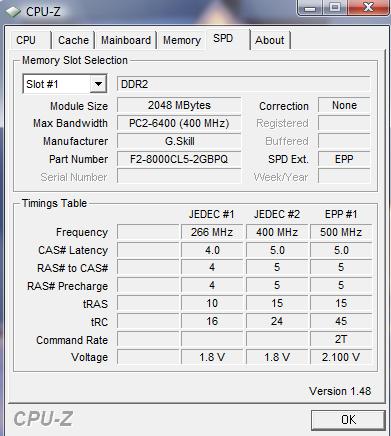This screenshot has height=436, width=391.
Task: Click the CPU-Z title bar icon
Action: 13,12
